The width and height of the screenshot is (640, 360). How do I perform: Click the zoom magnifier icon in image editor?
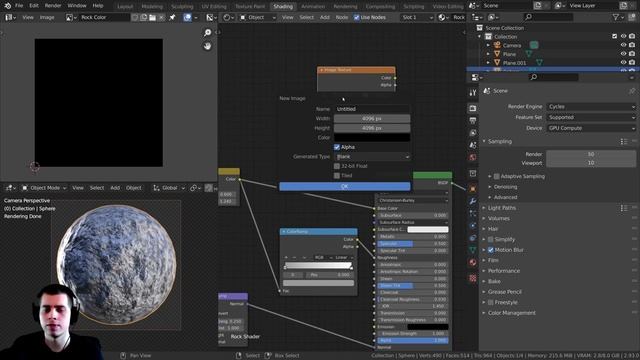point(207,33)
